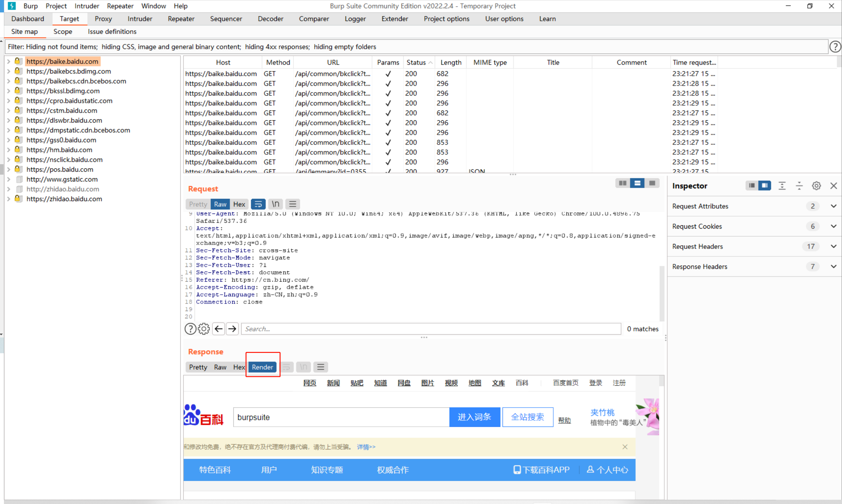Toggle word wrap icon in Request toolbar

(258, 204)
